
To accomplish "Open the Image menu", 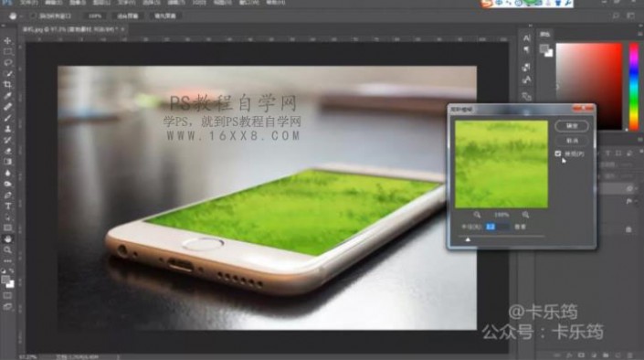I will [x=78, y=3].
